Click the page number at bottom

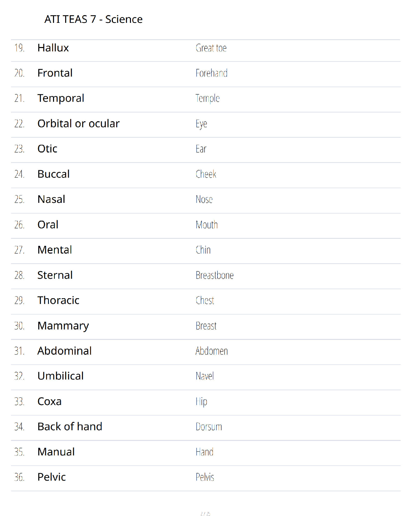pyautogui.click(x=205, y=514)
